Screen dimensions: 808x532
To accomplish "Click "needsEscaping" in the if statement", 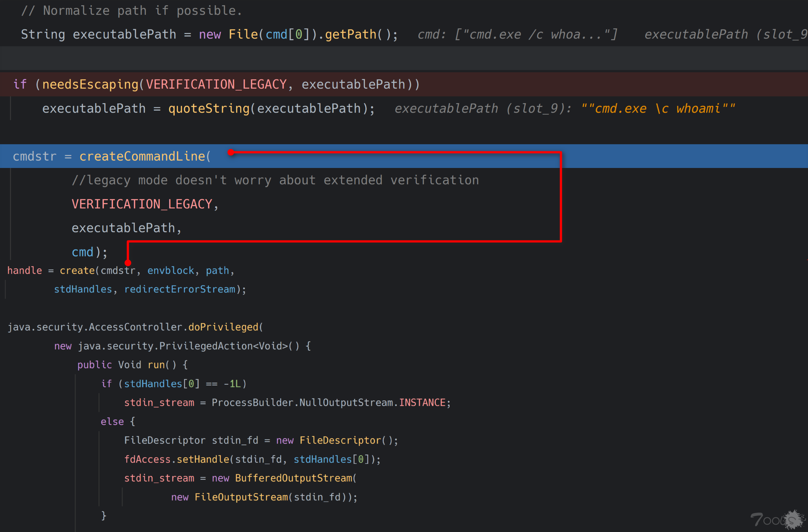I will click(90, 84).
